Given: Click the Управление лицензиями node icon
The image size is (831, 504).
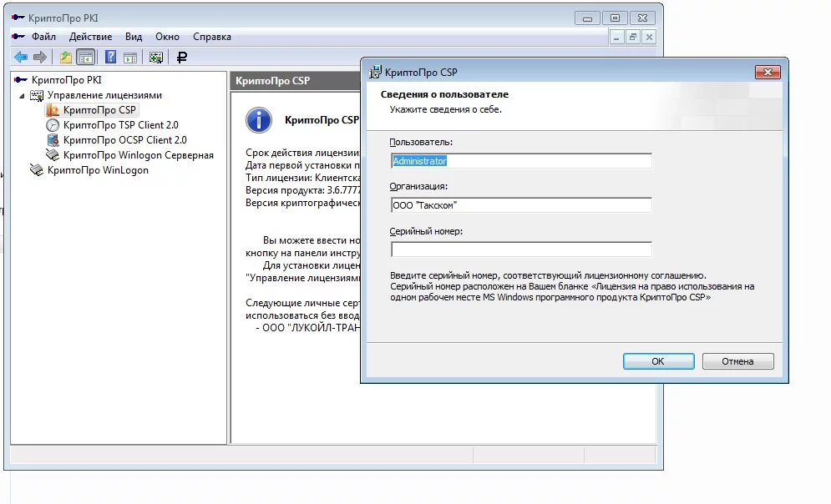Looking at the screenshot, I should [37, 95].
